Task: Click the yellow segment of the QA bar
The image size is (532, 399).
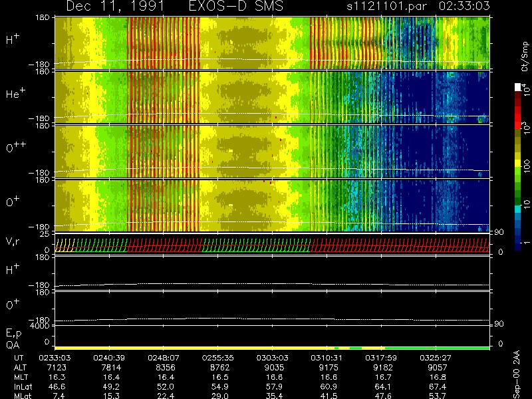Action: (194, 348)
